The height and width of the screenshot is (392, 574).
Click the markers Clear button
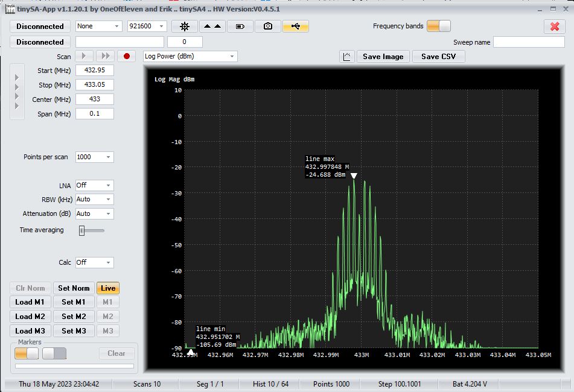116,353
